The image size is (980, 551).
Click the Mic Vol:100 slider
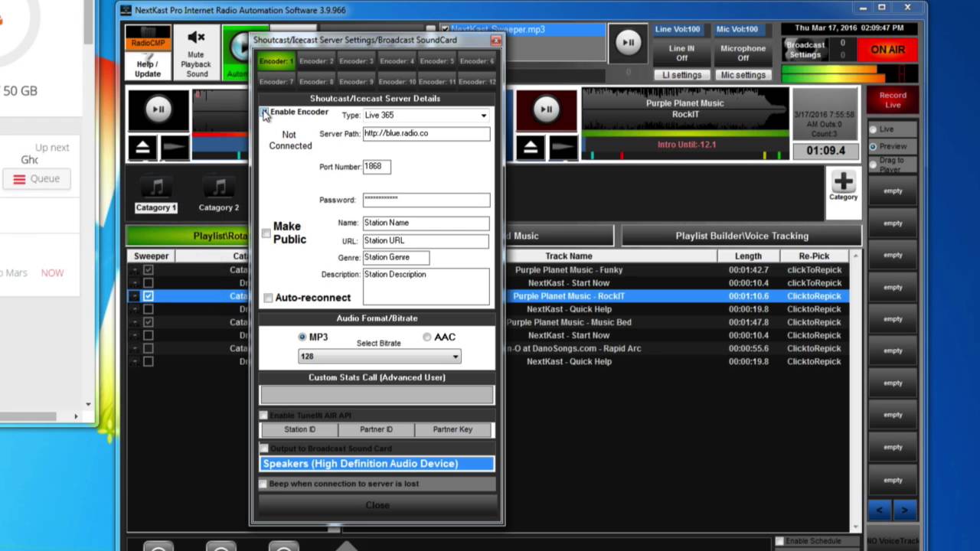(x=737, y=29)
